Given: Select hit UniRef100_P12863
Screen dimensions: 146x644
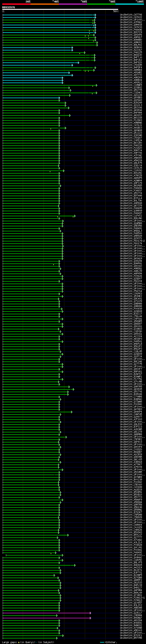Looking at the screenshot, I should coord(131,120).
